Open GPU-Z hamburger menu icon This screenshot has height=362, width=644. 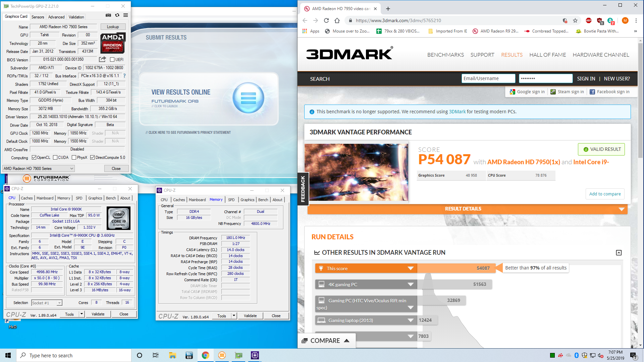click(x=125, y=15)
